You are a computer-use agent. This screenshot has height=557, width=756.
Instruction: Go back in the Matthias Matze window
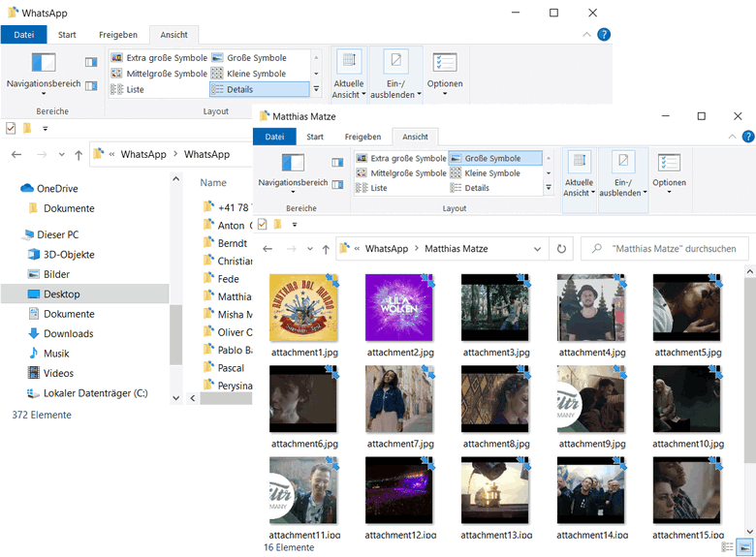[x=268, y=249]
